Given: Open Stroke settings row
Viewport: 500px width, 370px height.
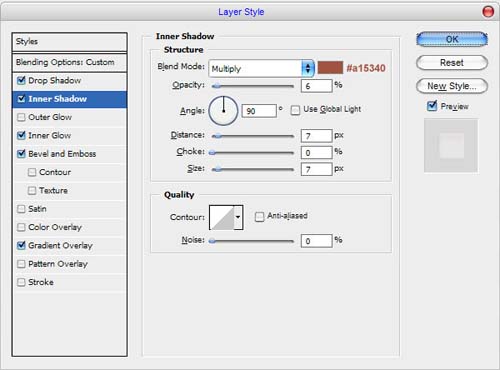Looking at the screenshot, I should click(69, 282).
